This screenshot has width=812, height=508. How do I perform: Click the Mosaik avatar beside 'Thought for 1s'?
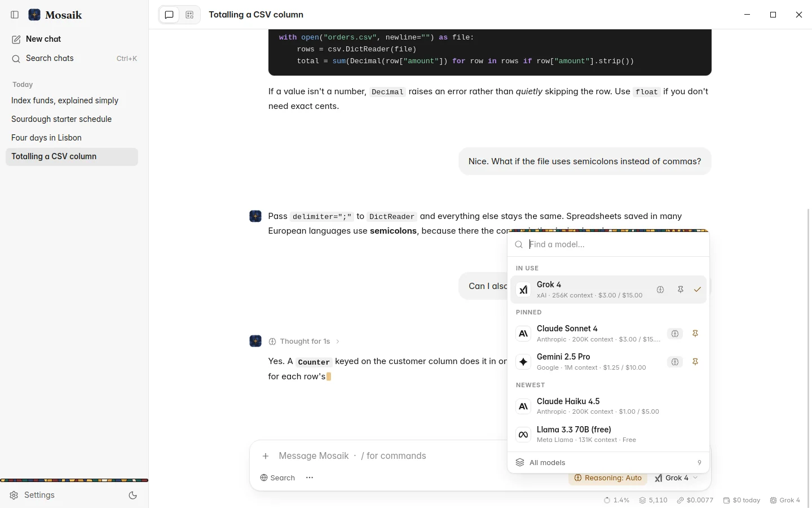click(x=255, y=341)
